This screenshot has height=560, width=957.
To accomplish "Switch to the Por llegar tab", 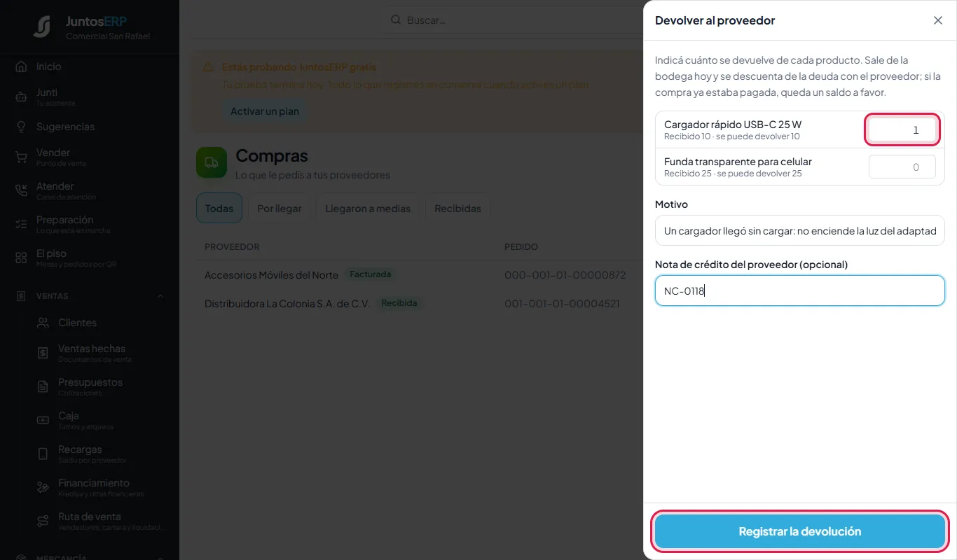I will click(280, 209).
